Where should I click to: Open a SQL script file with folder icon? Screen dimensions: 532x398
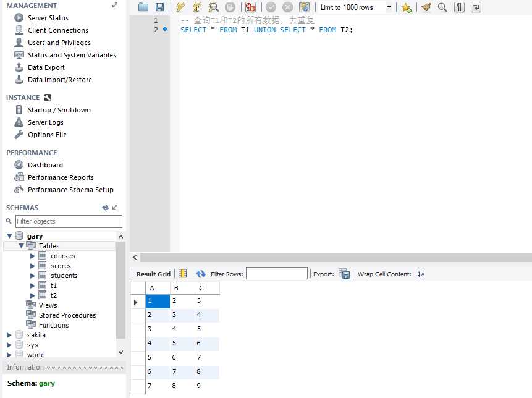(143, 7)
